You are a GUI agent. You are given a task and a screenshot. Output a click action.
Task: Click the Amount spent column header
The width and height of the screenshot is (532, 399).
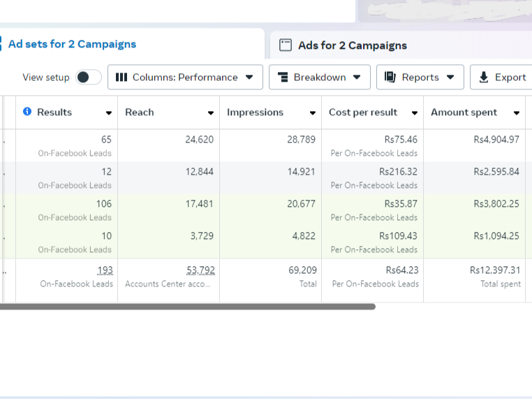464,113
